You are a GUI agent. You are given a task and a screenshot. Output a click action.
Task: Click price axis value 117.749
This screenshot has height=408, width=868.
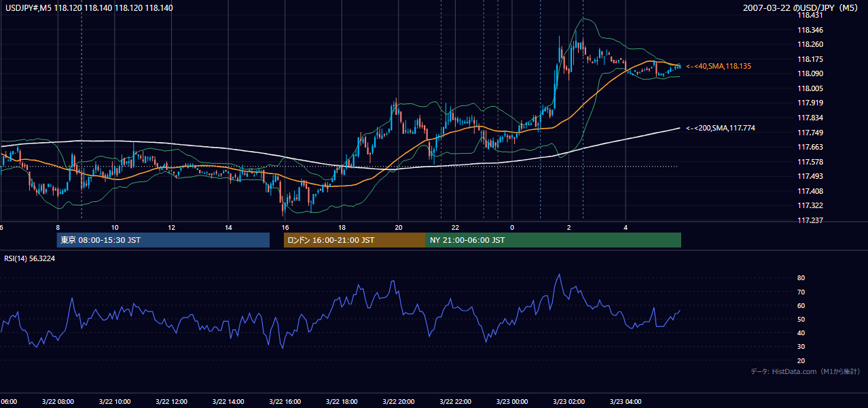tap(811, 133)
